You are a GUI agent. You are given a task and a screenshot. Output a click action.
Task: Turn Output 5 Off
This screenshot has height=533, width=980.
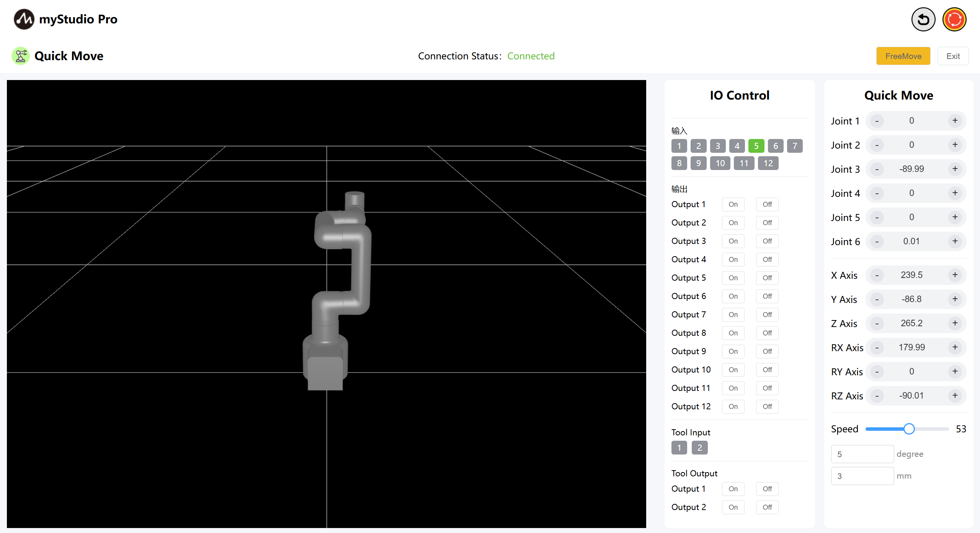pos(767,278)
